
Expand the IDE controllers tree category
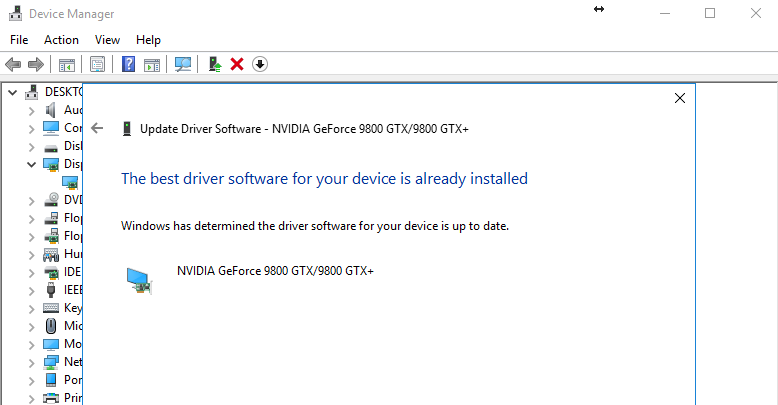click(x=31, y=273)
